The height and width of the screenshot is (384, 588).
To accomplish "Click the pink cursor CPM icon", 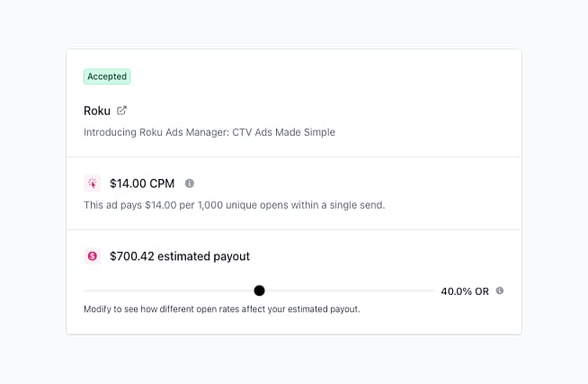I will click(93, 183).
